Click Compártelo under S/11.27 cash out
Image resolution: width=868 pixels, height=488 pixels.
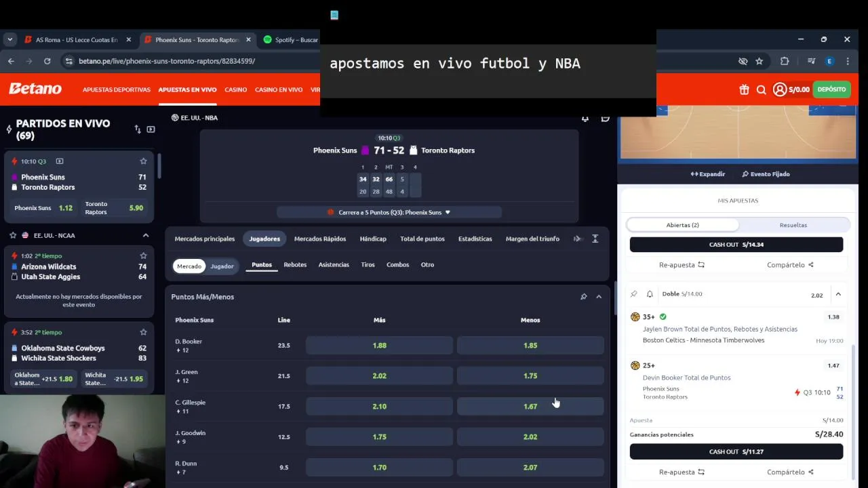click(x=790, y=472)
